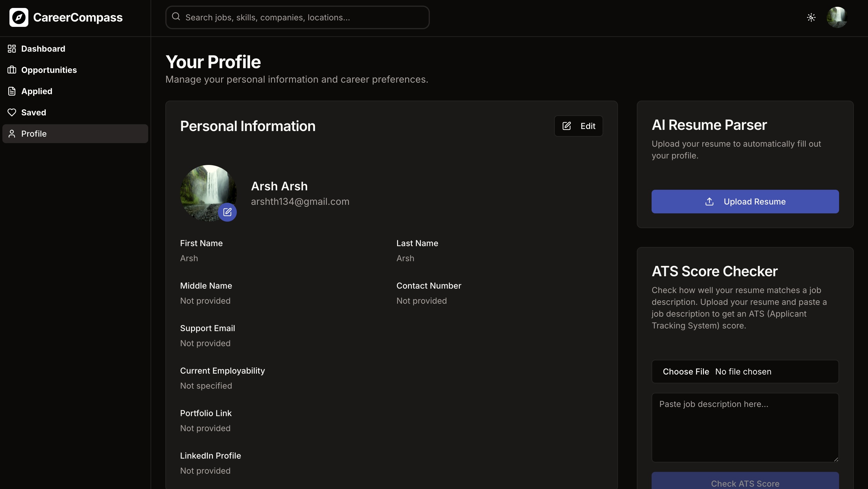Toggle light/dark theme with sun icon
868x489 pixels.
coord(811,17)
